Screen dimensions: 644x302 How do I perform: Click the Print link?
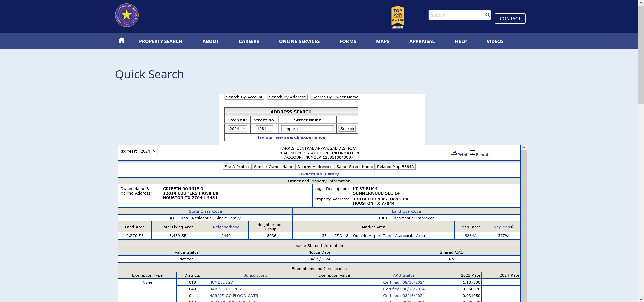(x=462, y=155)
